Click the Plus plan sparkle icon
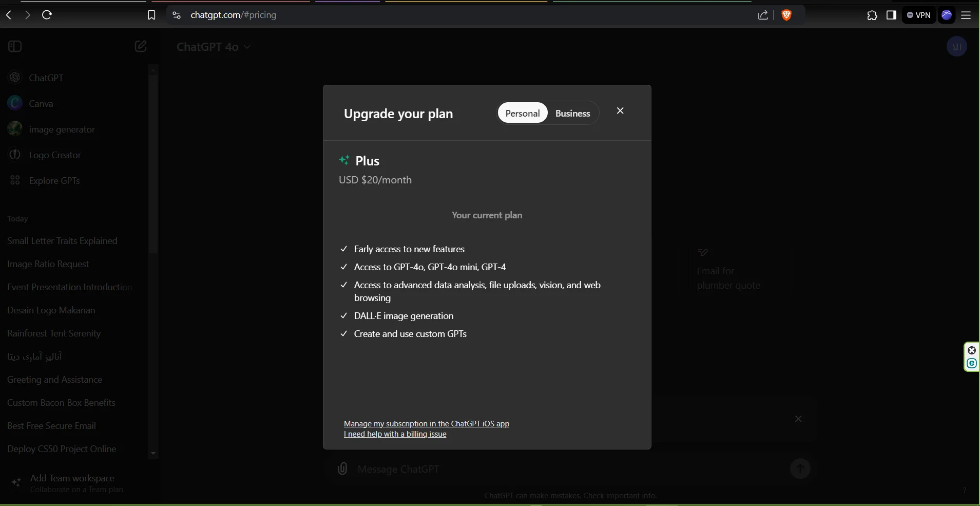Screen dimensions: 980x506 pyautogui.click(x=344, y=160)
